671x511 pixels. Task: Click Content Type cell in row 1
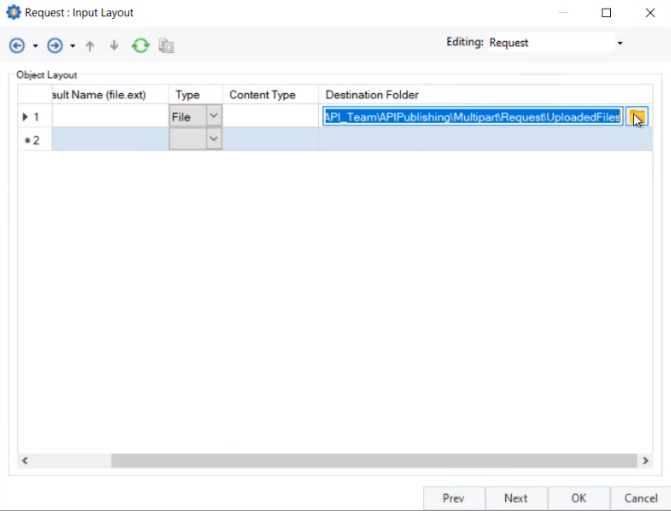(x=270, y=116)
